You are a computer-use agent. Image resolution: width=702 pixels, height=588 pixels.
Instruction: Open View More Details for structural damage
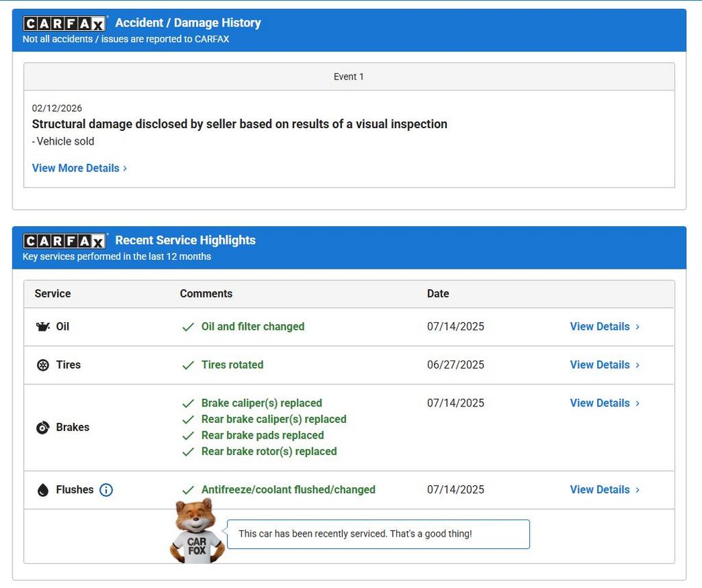pyautogui.click(x=75, y=168)
